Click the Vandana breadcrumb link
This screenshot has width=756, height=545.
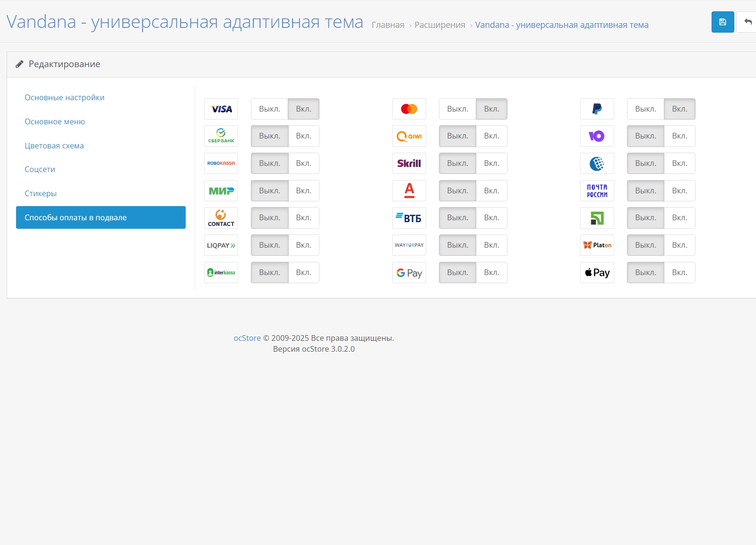[562, 25]
